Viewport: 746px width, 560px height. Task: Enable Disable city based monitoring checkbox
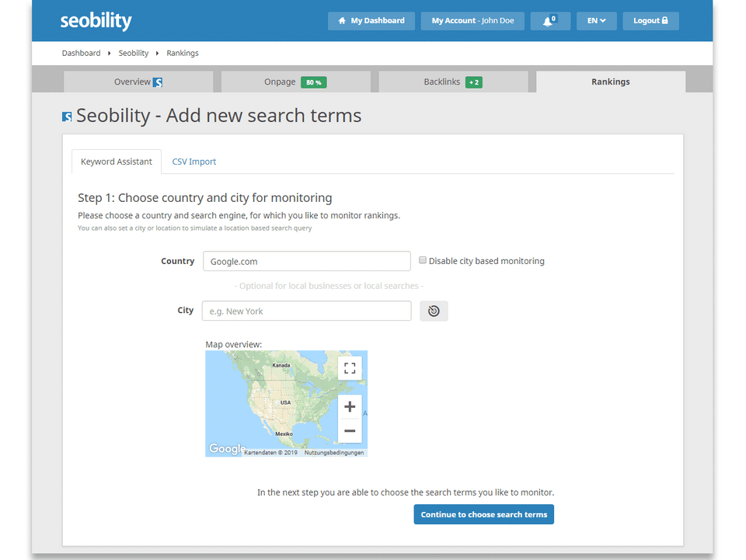423,260
